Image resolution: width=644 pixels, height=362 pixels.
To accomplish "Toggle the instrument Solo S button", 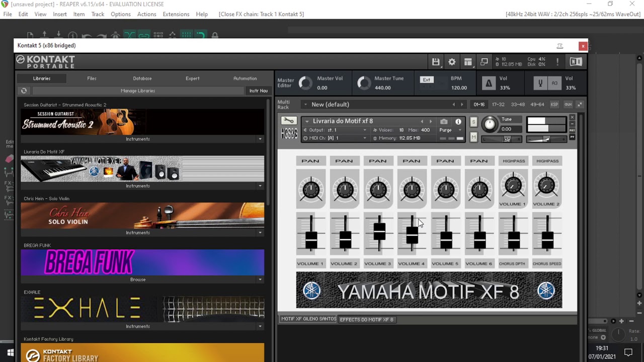I will point(473,122).
